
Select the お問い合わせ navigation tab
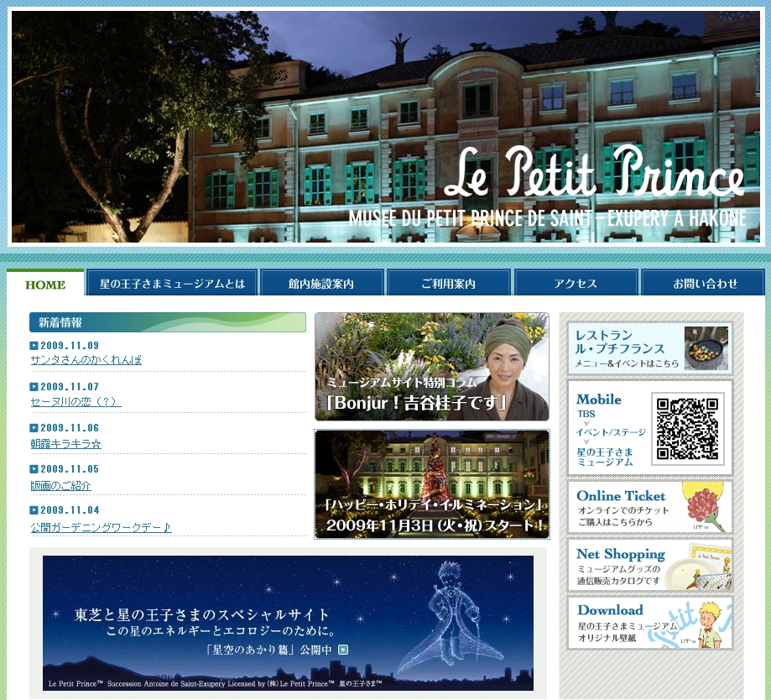(x=704, y=284)
